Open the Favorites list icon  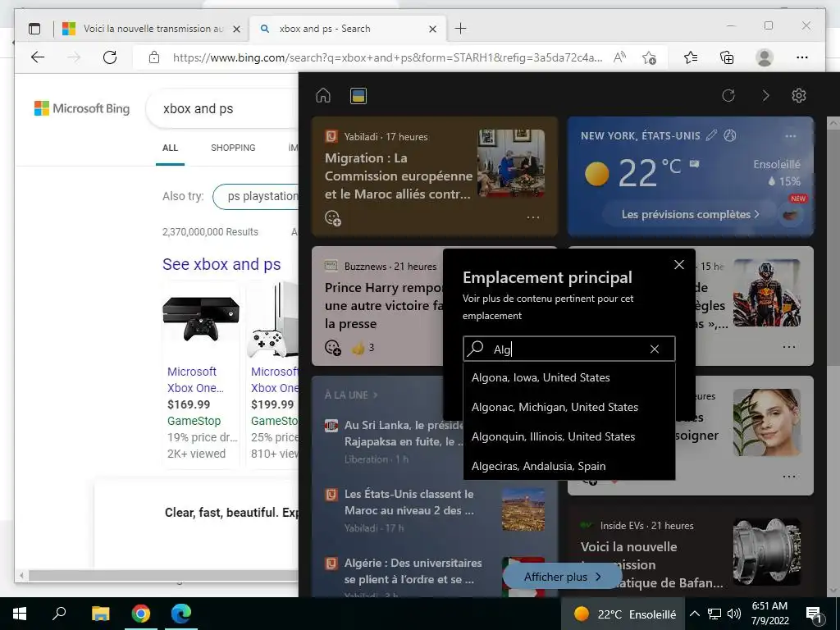(x=691, y=57)
